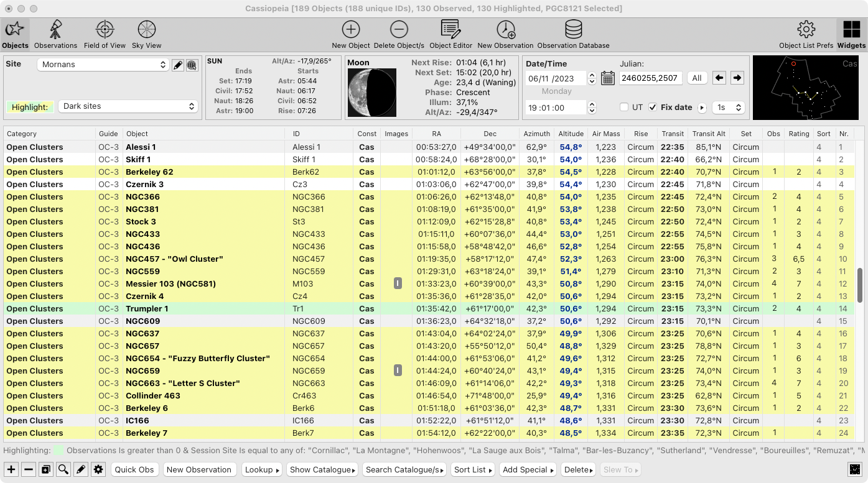Start time animation play button

(702, 108)
